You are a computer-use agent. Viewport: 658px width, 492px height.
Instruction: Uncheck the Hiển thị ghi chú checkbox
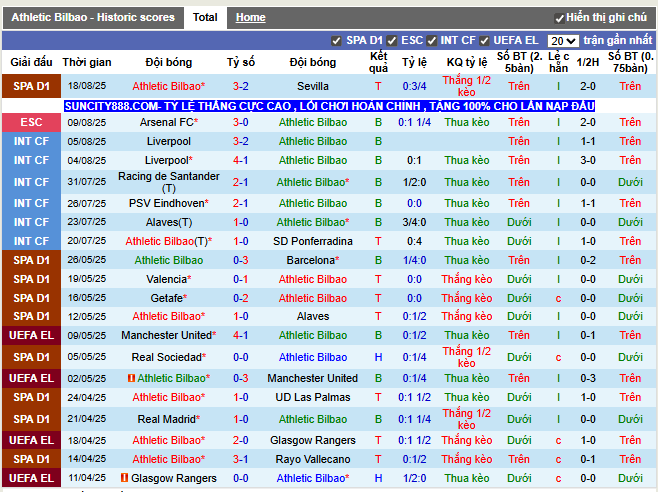click(x=559, y=18)
